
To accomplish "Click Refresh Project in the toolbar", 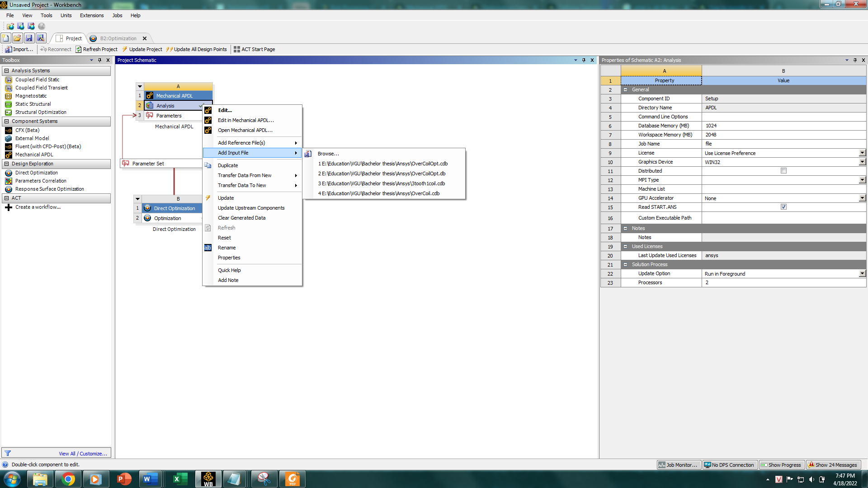I will (x=96, y=49).
